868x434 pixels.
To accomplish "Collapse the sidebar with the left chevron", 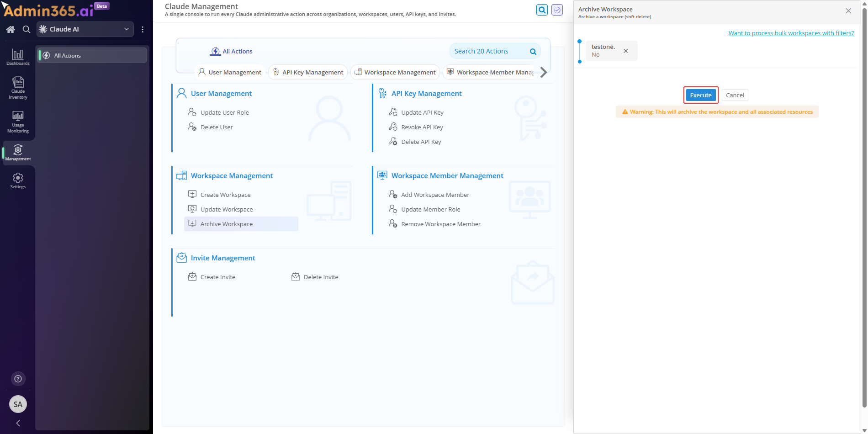I will (x=18, y=423).
